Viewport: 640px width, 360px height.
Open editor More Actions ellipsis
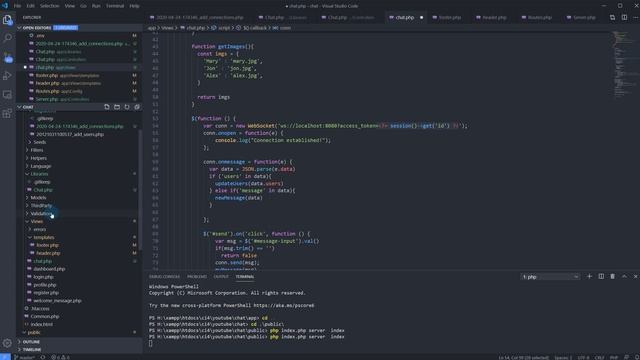coord(636,18)
